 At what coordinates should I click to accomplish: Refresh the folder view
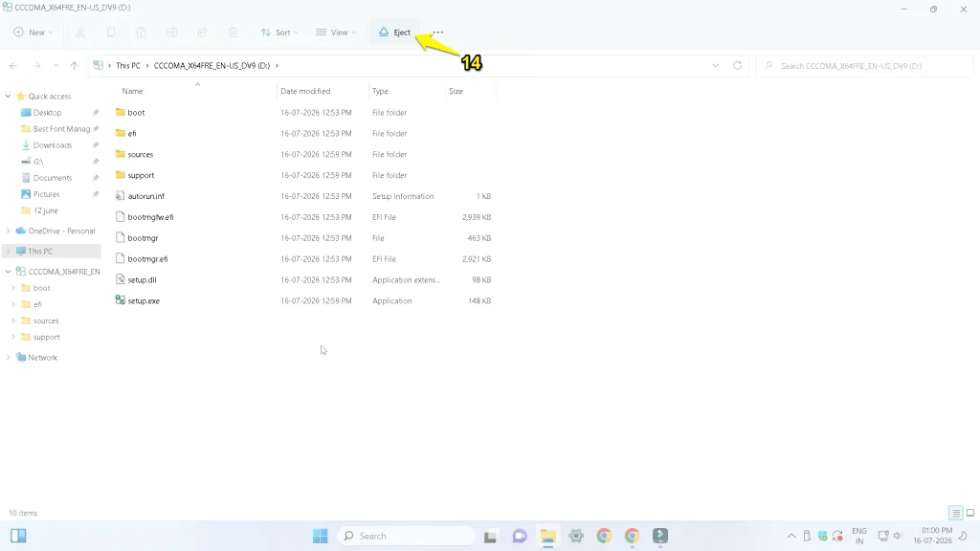pyautogui.click(x=738, y=66)
